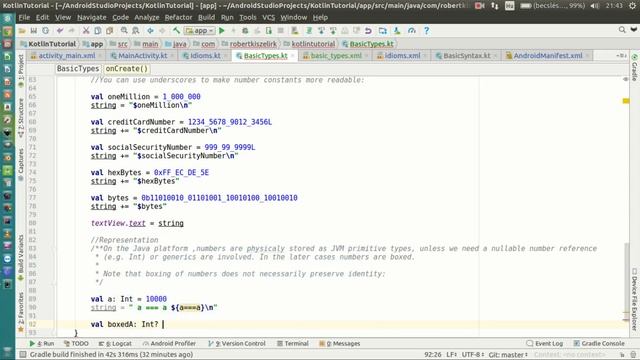The width and height of the screenshot is (640, 360).
Task: Switch to AndroidManifest.xml tab
Action: click(547, 56)
